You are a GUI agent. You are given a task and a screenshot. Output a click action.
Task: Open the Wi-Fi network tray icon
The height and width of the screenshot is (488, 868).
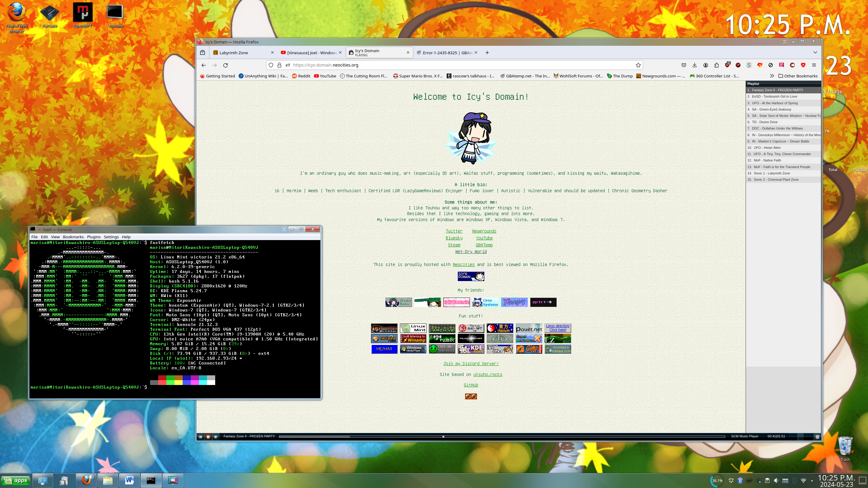[x=803, y=480]
